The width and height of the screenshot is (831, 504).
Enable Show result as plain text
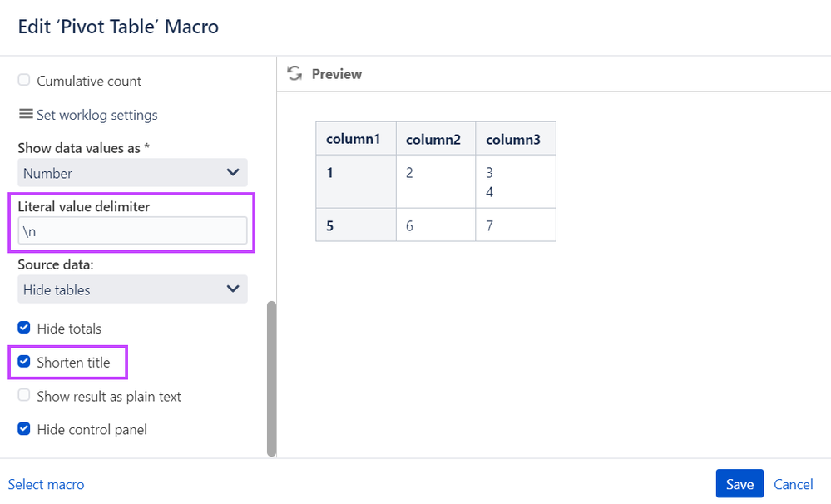[x=24, y=395]
